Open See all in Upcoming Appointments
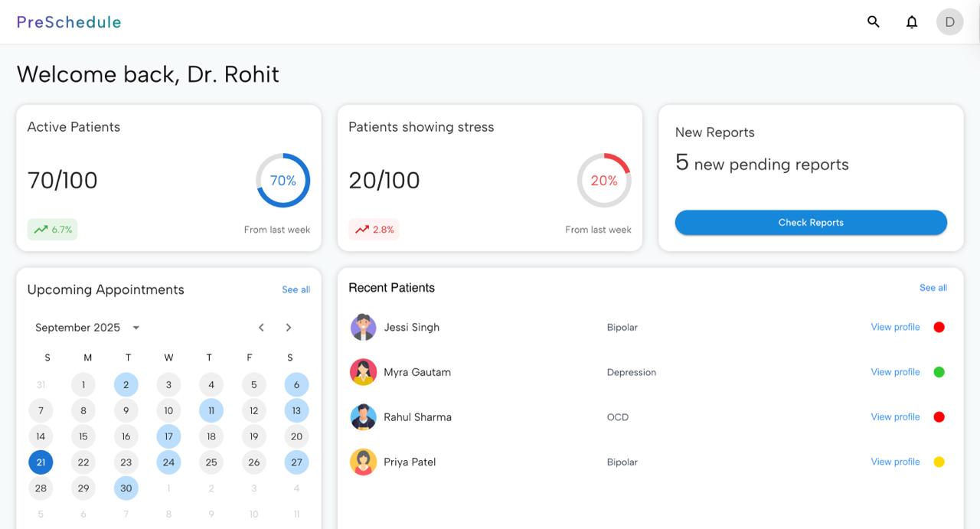The image size is (980, 529). pyautogui.click(x=296, y=289)
